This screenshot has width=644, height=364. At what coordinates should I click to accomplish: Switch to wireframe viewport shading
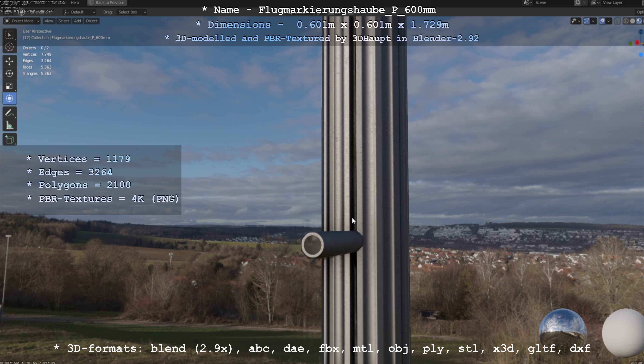pos(626,21)
